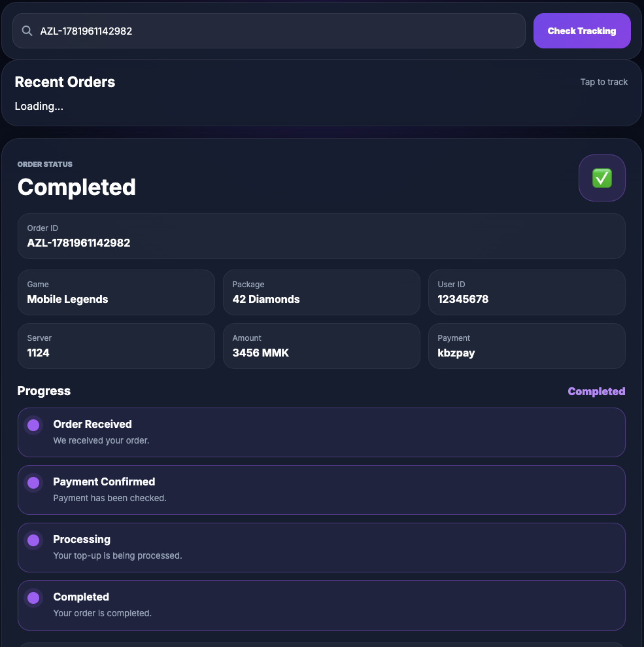644x647 pixels.
Task: Click Your order is completed text
Action: point(102,613)
